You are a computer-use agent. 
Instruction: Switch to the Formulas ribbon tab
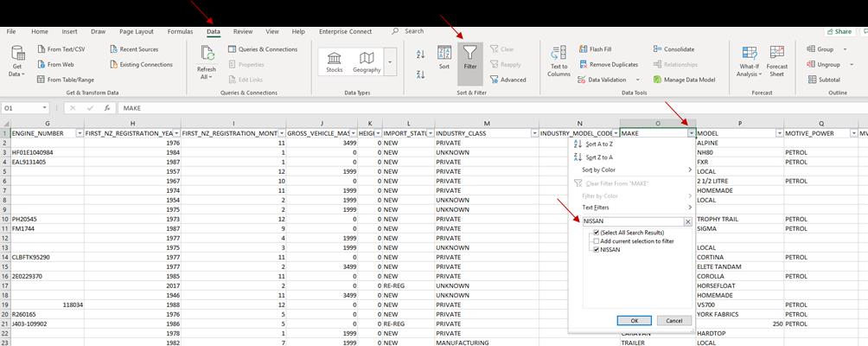pyautogui.click(x=180, y=32)
